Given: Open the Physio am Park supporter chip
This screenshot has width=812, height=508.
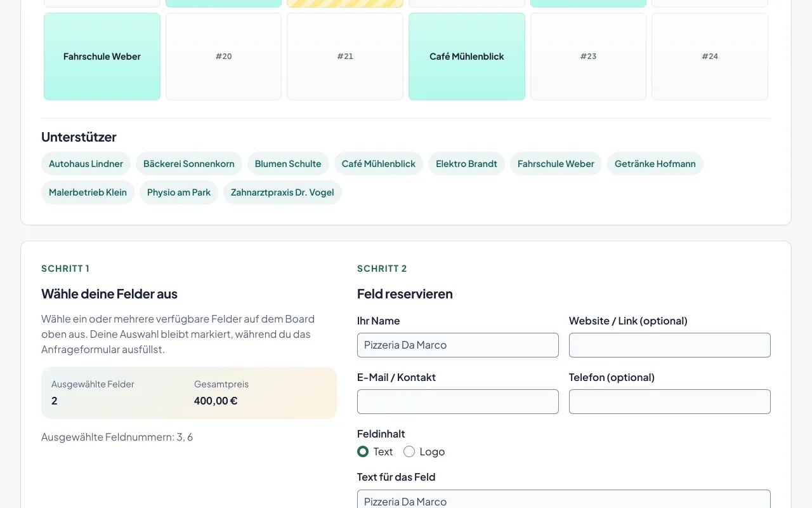Looking at the screenshot, I should 179,192.
